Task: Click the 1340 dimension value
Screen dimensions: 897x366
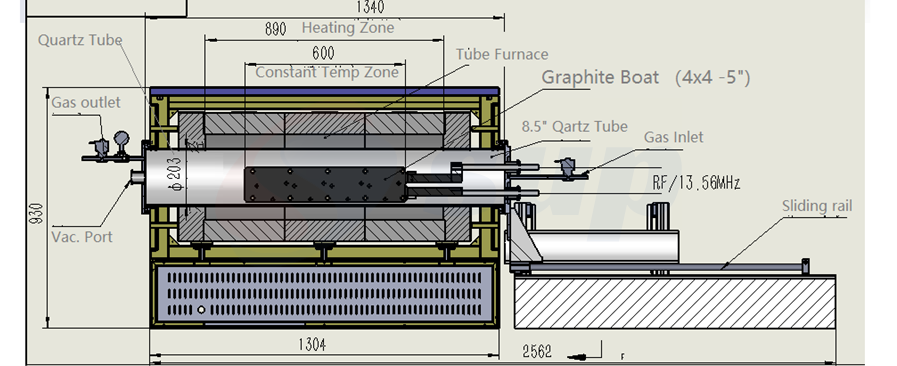Action: [370, 7]
